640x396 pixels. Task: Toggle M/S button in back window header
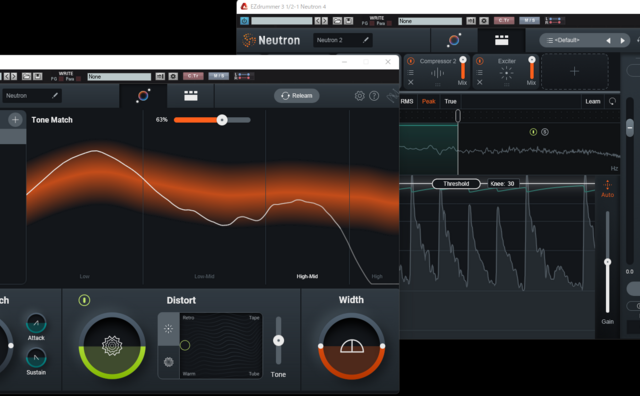tap(529, 20)
